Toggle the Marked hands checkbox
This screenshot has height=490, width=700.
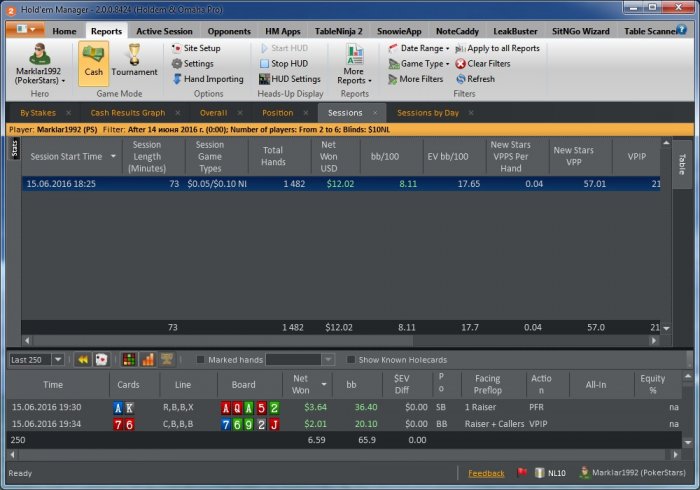point(201,360)
